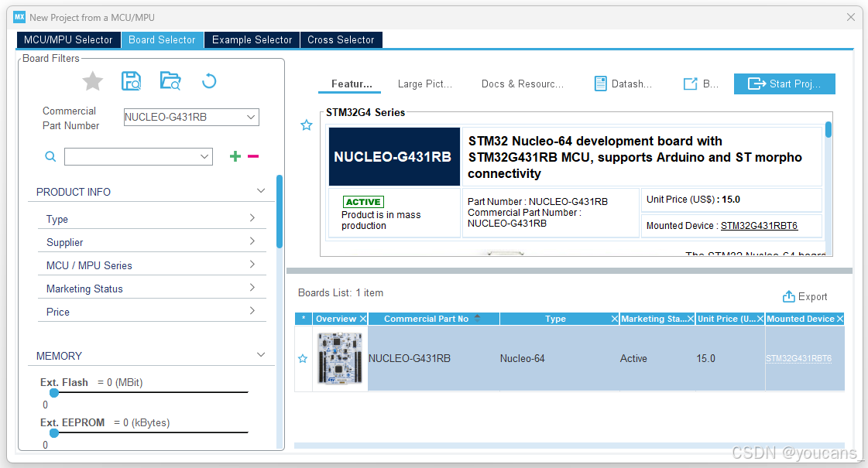Expand the Type filter
The height and width of the screenshot is (468, 868).
252,218
